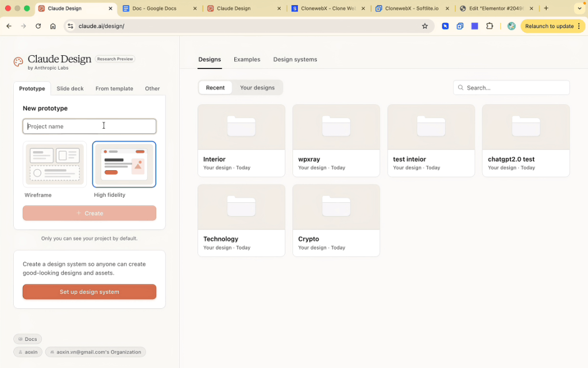Click the search magnifier icon
Screen dimensions: 588x368
point(461,87)
